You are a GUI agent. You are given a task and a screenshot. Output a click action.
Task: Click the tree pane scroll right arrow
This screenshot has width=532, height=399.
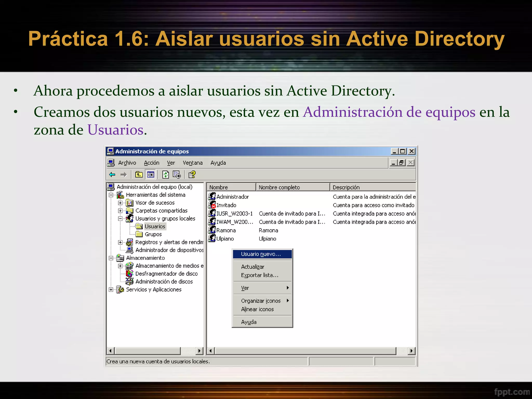199,351
